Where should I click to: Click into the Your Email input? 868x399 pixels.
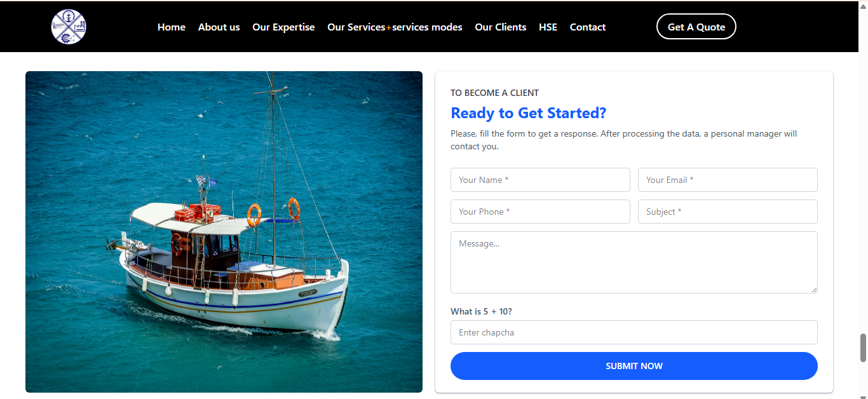point(728,180)
